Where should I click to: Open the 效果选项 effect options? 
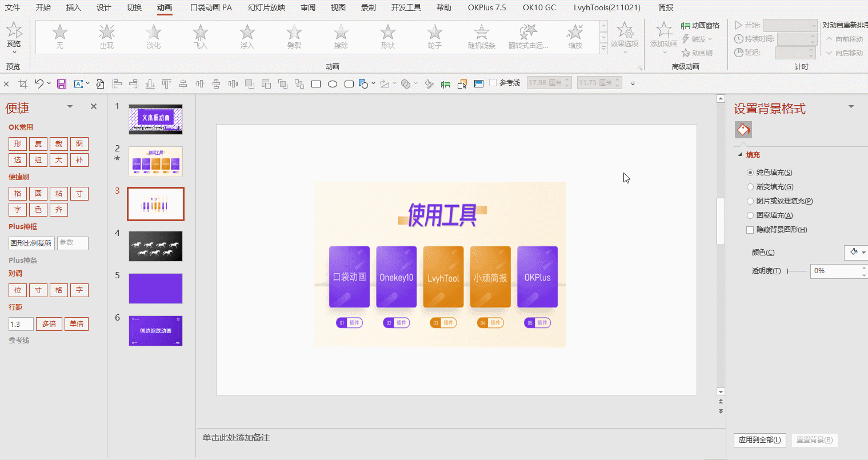625,37
